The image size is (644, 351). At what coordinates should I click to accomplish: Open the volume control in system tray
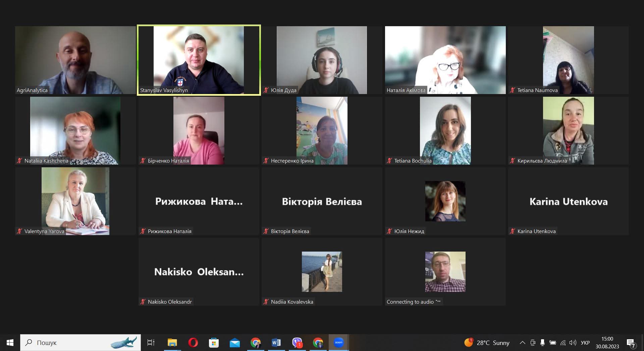(573, 343)
